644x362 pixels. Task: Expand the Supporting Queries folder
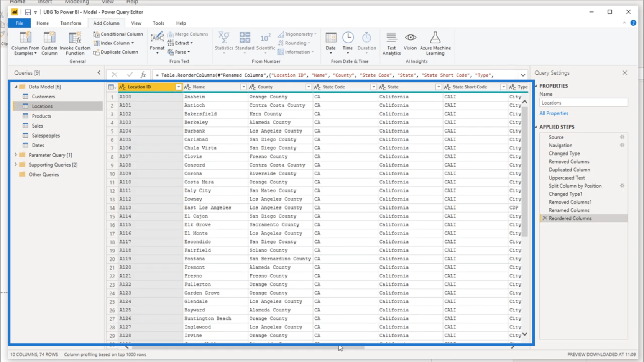point(16,165)
